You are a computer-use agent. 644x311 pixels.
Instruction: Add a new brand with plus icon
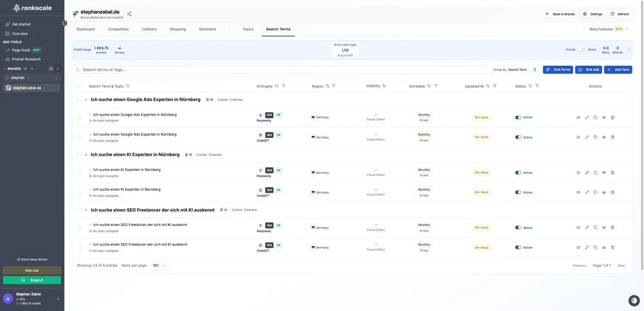[32, 69]
